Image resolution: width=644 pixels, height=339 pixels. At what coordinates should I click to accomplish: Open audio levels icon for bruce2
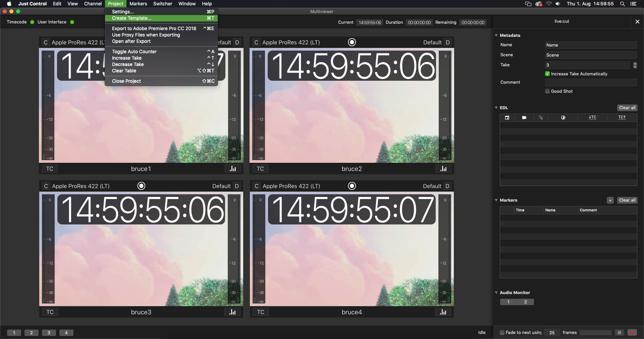443,168
